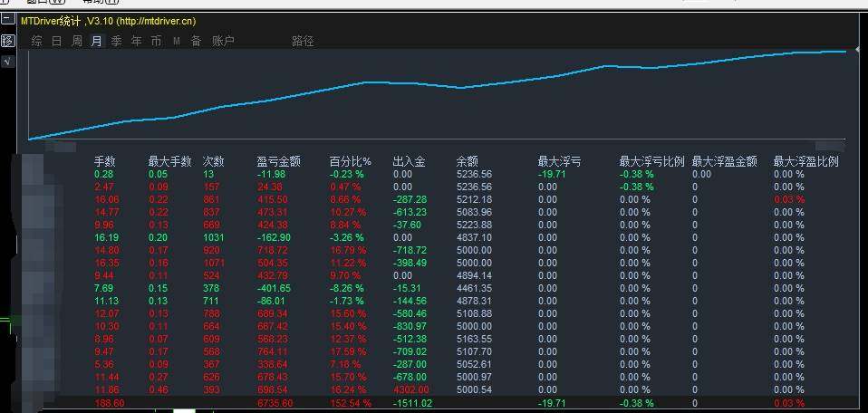Screen dimensions: 868x413
Task: Click the 最大浮亏比例 column header
Action: tap(651, 161)
